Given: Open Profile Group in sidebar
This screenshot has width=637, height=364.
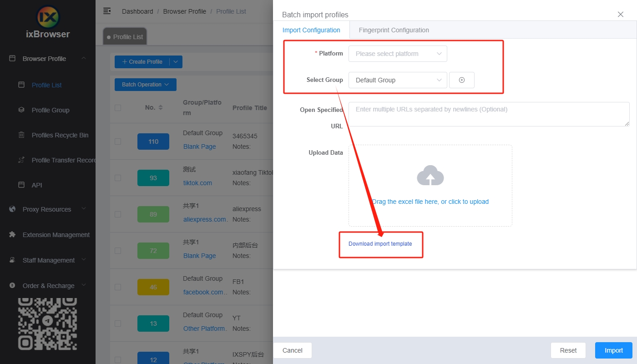Looking at the screenshot, I should point(51,110).
